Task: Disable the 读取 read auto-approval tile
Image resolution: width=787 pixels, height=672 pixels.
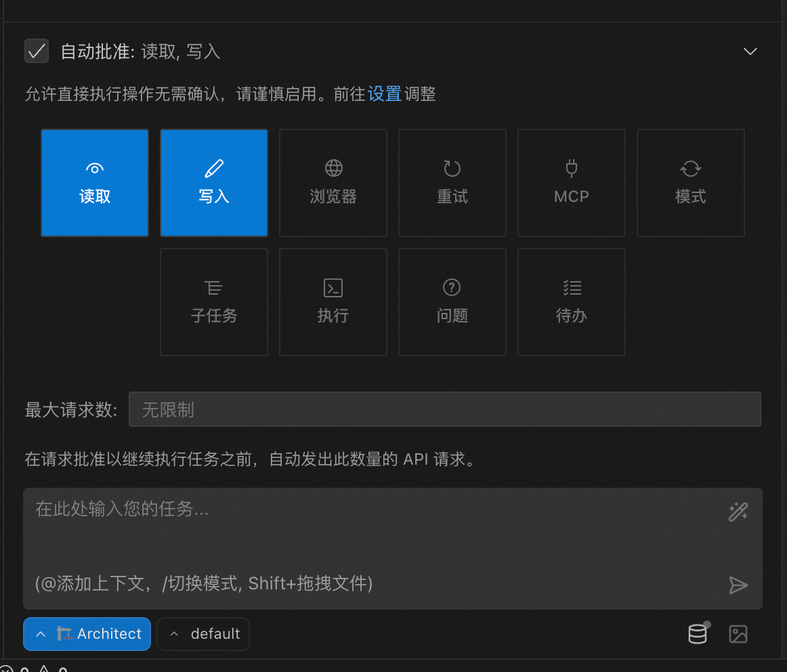Action: pos(95,183)
